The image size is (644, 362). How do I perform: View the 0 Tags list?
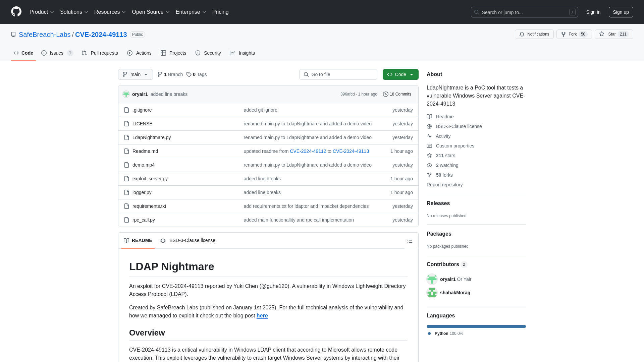click(x=197, y=74)
